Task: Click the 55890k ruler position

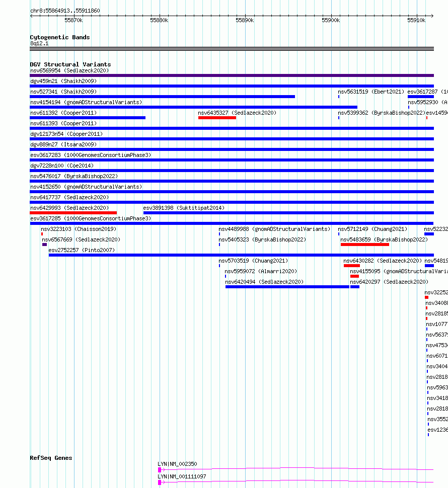Action: pyautogui.click(x=245, y=20)
